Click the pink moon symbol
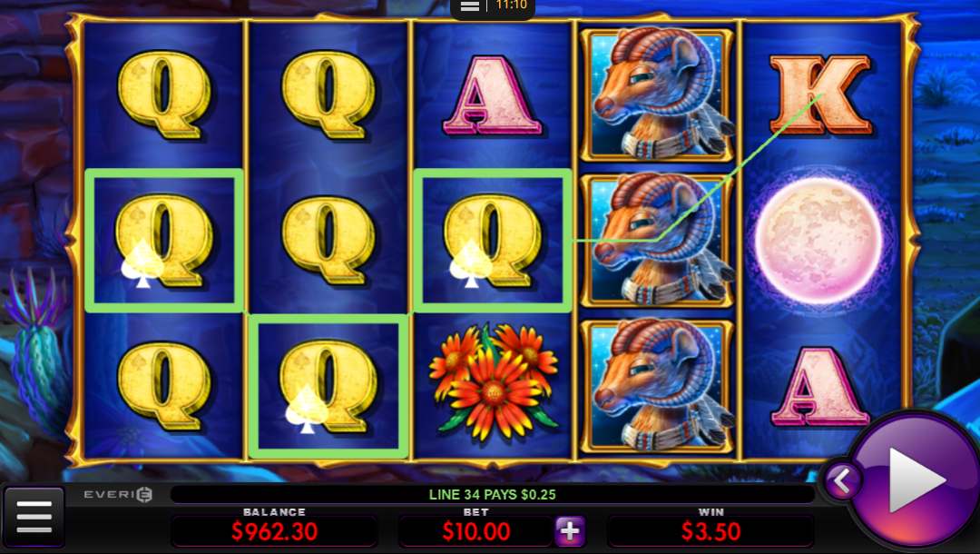 point(818,240)
